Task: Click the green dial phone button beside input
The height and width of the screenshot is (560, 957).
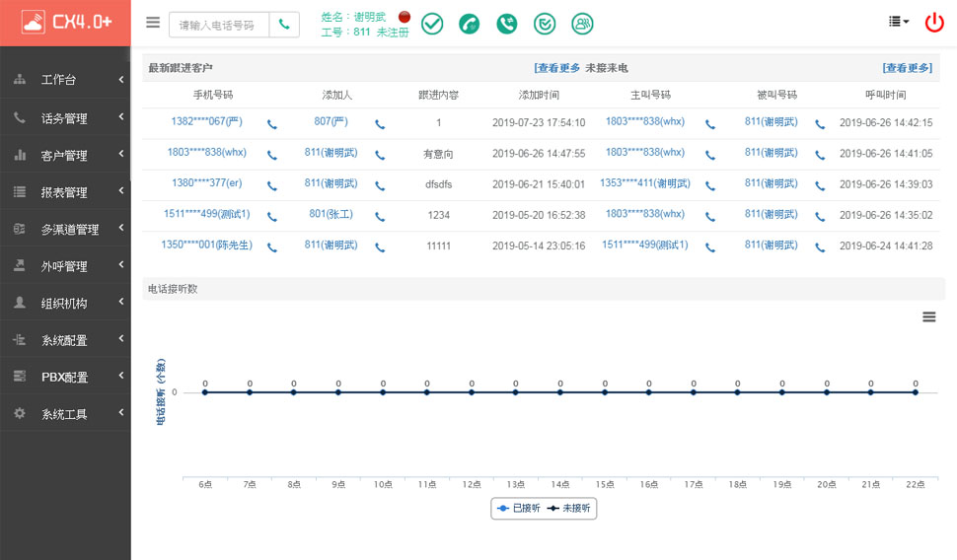Action: click(284, 25)
